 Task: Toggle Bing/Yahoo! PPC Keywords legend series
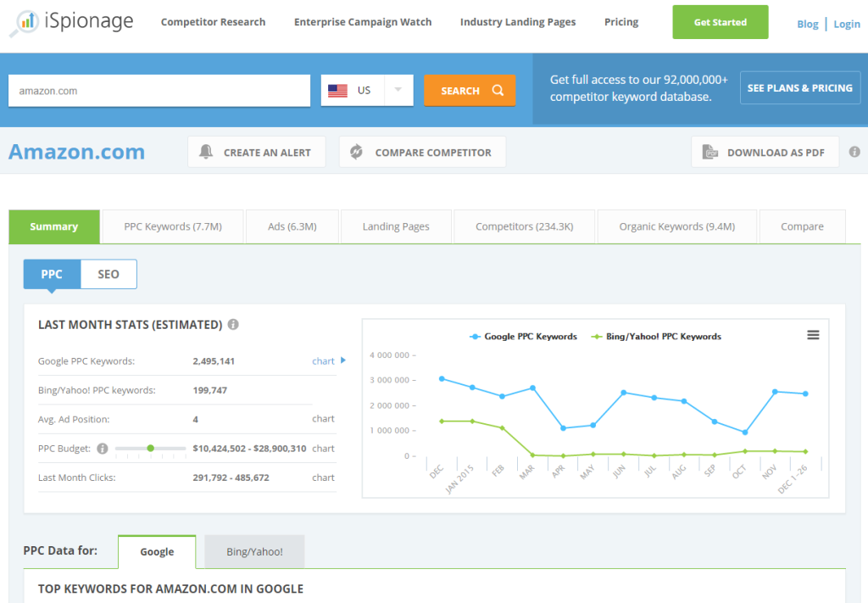pyautogui.click(x=656, y=337)
